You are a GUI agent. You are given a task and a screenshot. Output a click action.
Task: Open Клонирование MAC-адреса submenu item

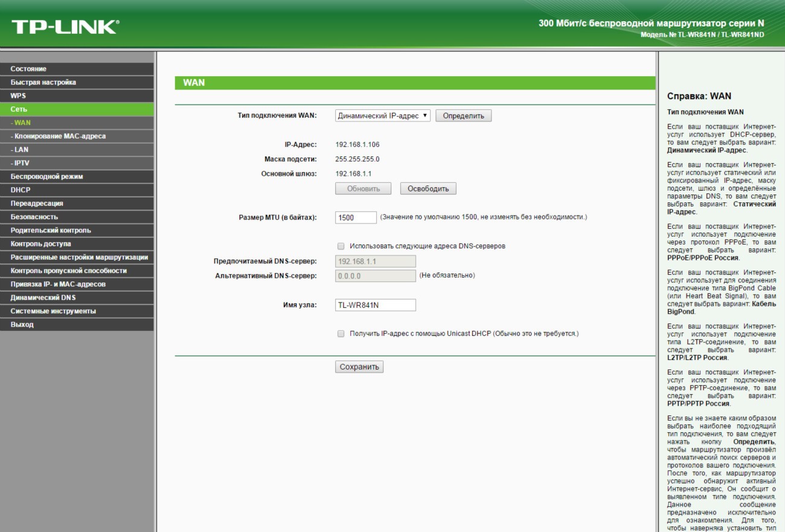tap(59, 136)
